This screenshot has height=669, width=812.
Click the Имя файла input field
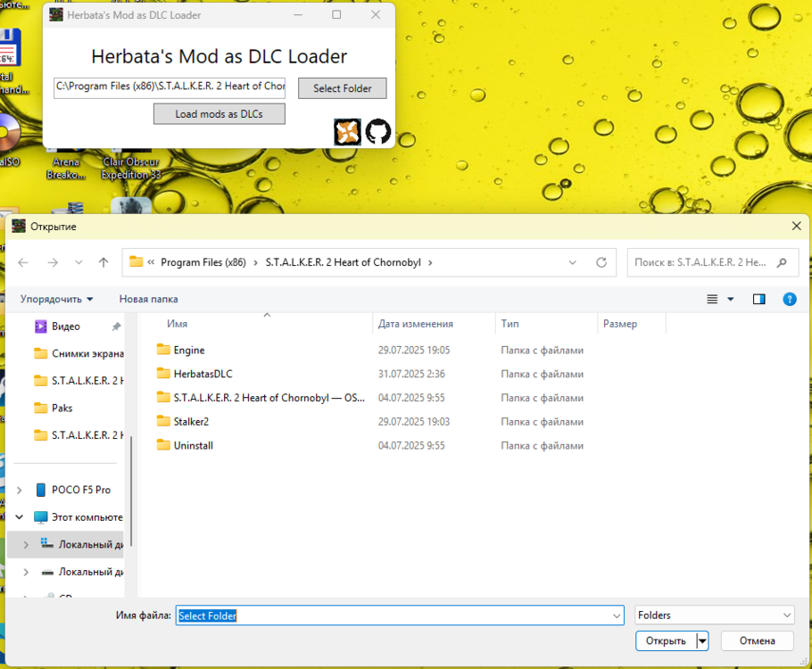[393, 615]
